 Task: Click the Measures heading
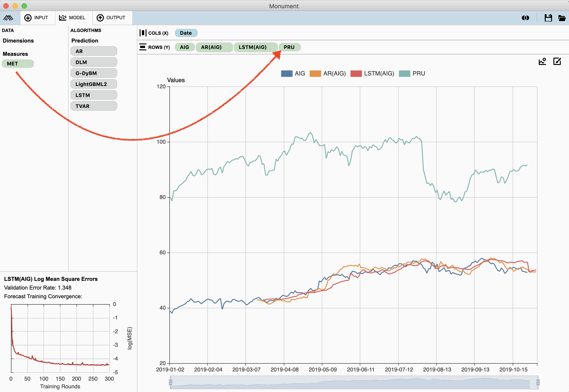click(15, 54)
